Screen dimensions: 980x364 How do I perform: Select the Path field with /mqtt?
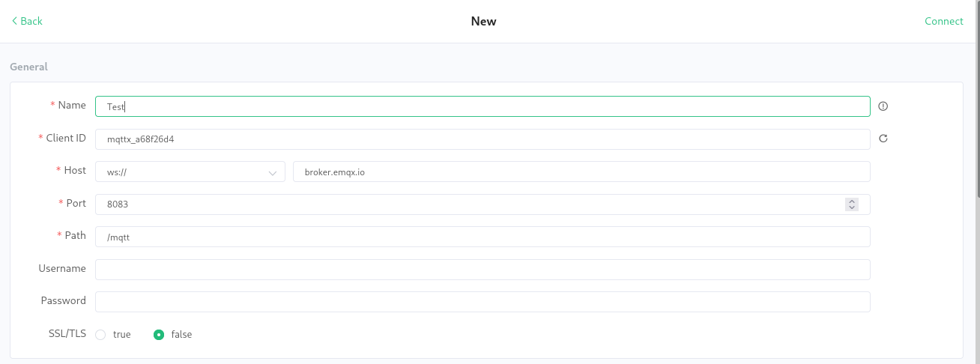(x=483, y=237)
